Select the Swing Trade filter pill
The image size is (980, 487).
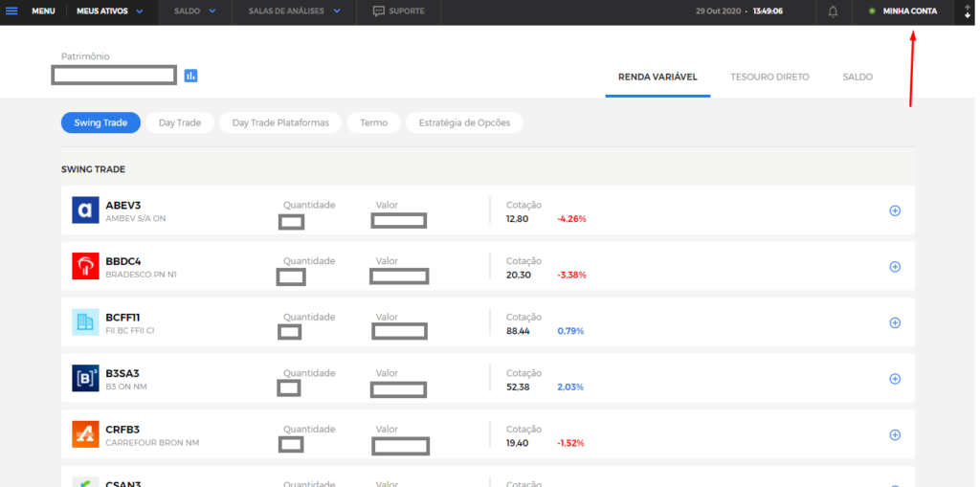coord(100,122)
